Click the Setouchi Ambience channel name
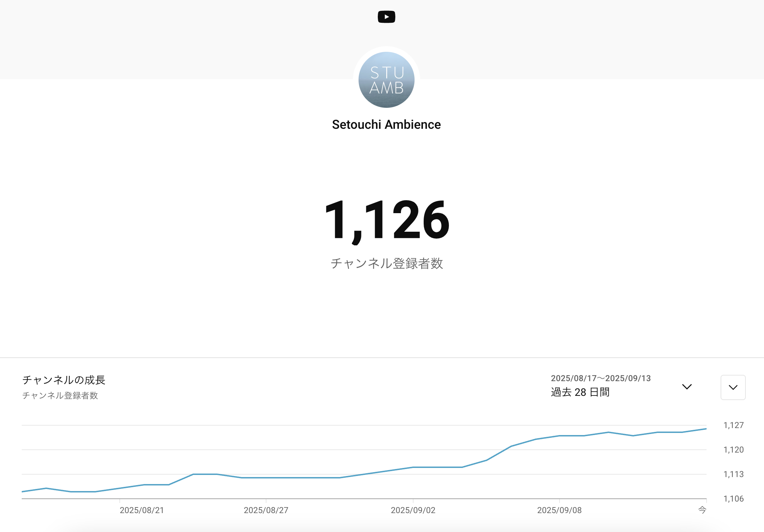This screenshot has width=764, height=532. point(386,125)
